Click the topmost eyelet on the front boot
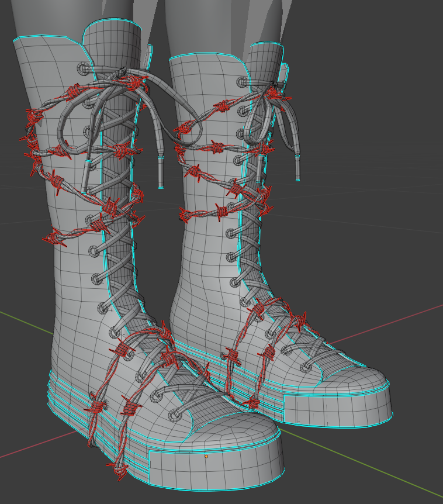This screenshot has height=504, width=443. click(x=83, y=68)
